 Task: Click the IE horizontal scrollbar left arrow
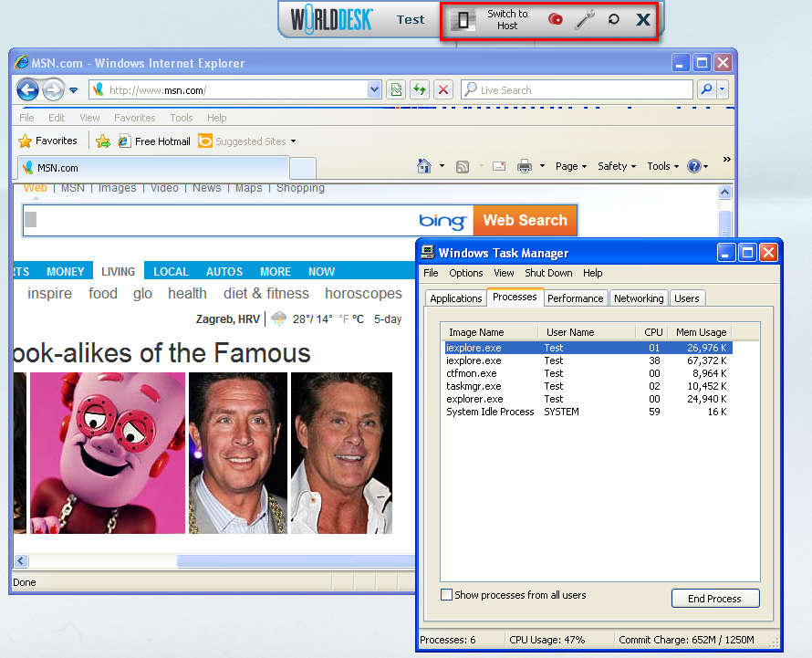(x=21, y=560)
